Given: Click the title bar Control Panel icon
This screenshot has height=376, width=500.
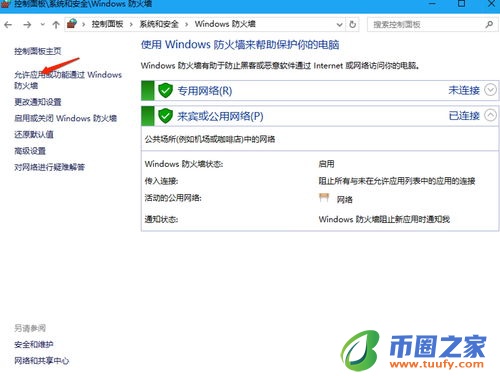Looking at the screenshot, I should point(5,4).
